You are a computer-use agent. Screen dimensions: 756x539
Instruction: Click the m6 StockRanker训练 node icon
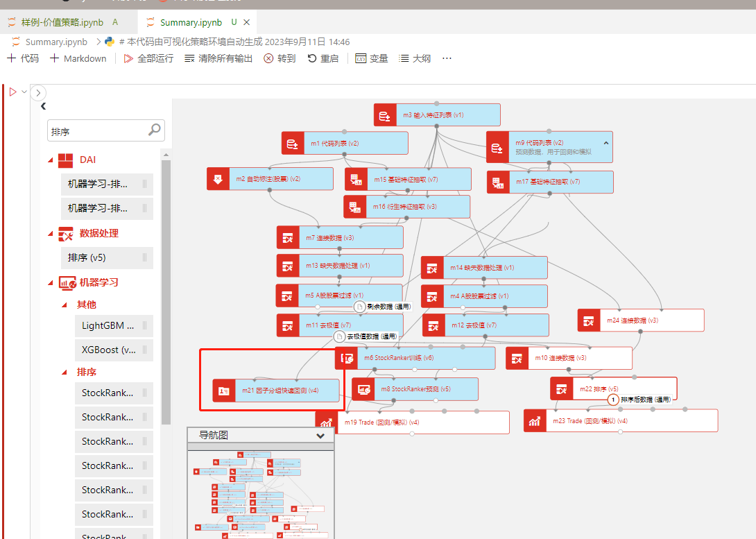(347, 358)
